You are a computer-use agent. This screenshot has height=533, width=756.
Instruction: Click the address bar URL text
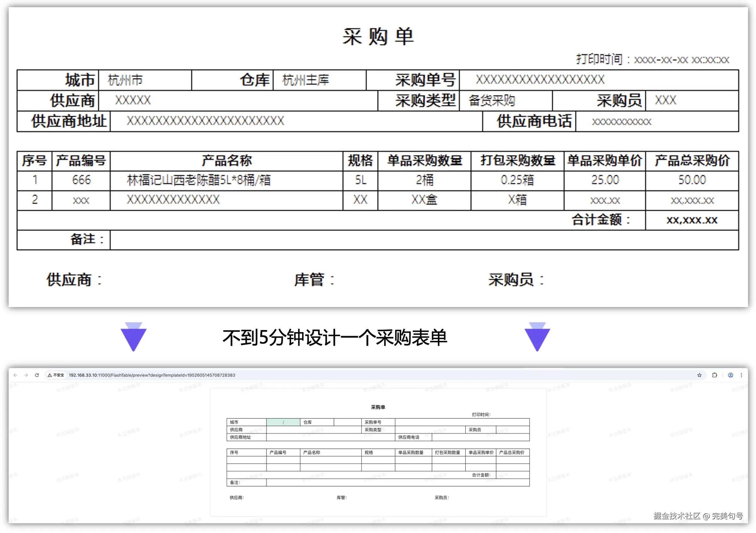point(152,375)
